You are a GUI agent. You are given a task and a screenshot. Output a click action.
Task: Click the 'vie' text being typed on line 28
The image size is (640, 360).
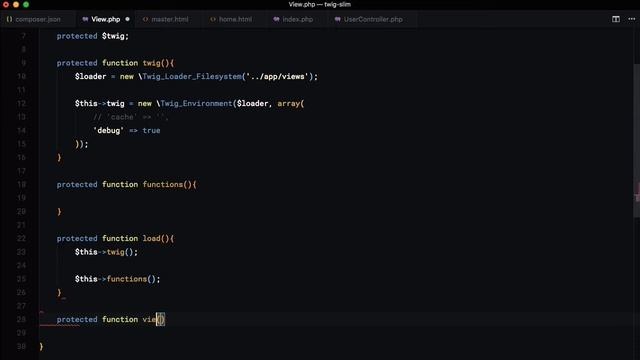click(149, 319)
